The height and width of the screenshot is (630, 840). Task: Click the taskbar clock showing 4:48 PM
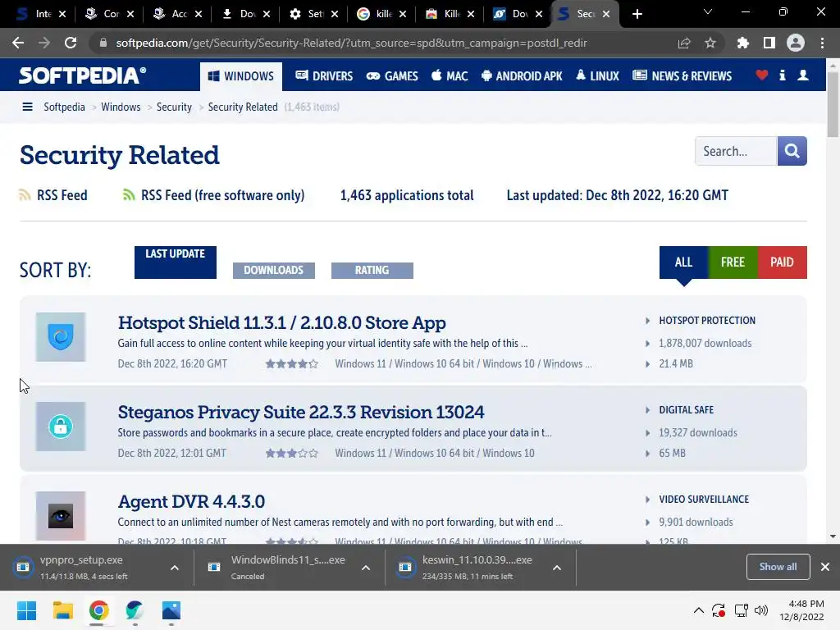pos(801,610)
